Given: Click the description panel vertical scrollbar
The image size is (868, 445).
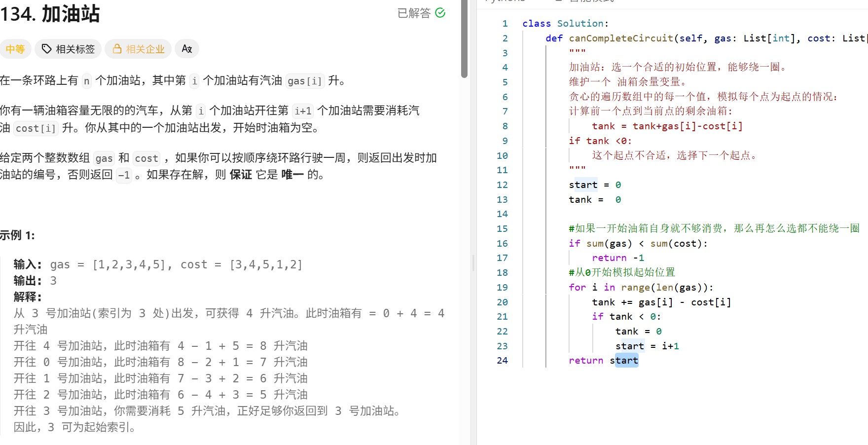Looking at the screenshot, I should tap(464, 38).
